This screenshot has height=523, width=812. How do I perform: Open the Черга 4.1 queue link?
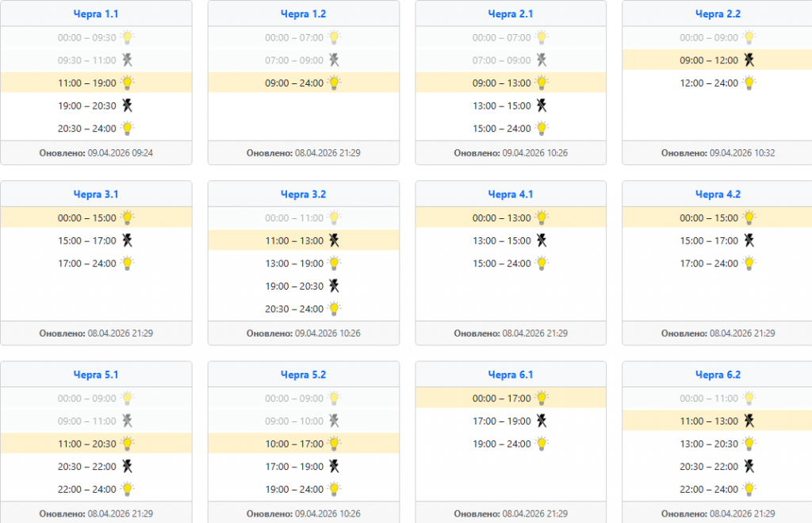pos(511,194)
